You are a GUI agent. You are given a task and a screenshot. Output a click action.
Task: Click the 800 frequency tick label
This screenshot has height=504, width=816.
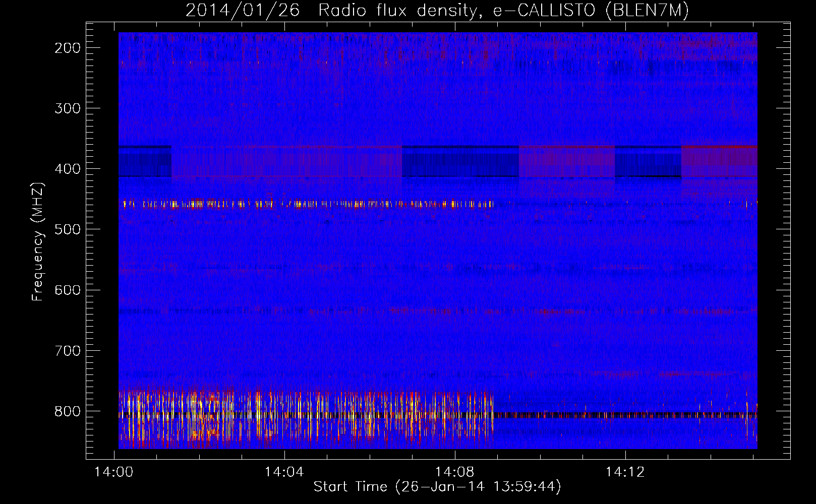67,411
